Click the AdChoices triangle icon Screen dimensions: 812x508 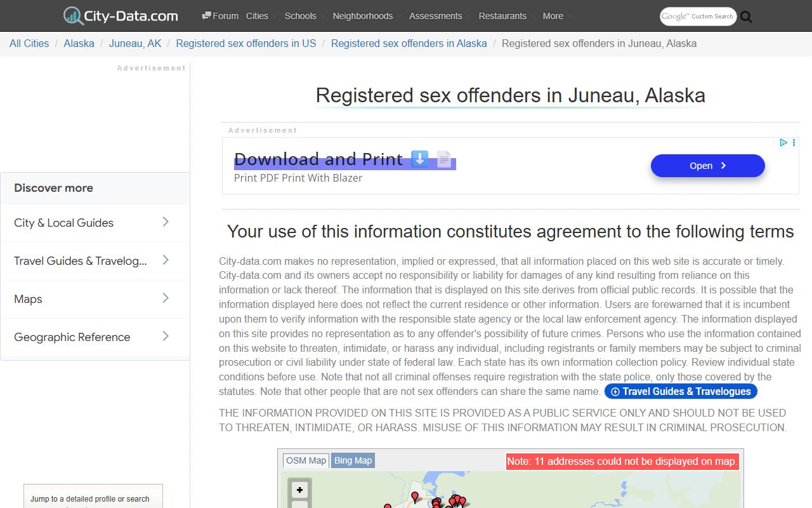(x=783, y=143)
